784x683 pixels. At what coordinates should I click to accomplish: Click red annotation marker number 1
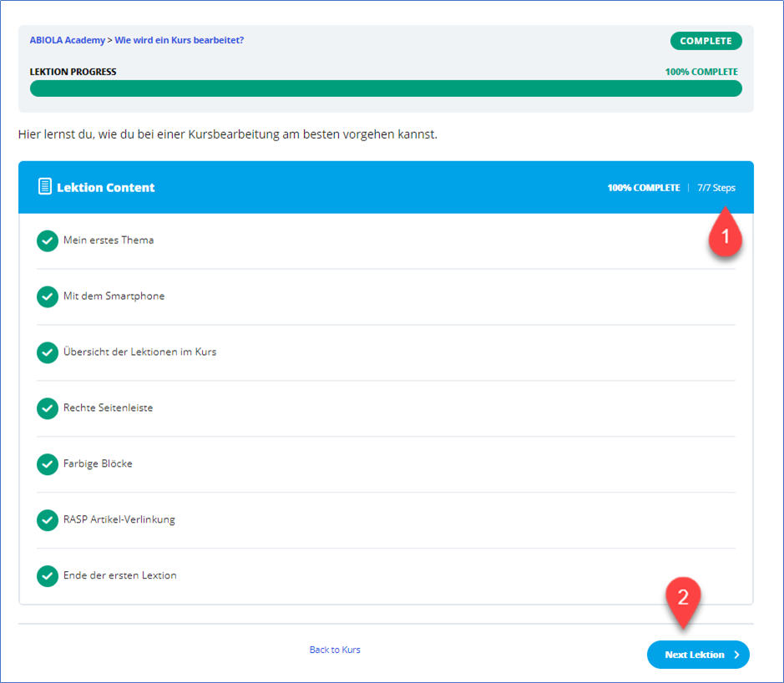pos(725,236)
